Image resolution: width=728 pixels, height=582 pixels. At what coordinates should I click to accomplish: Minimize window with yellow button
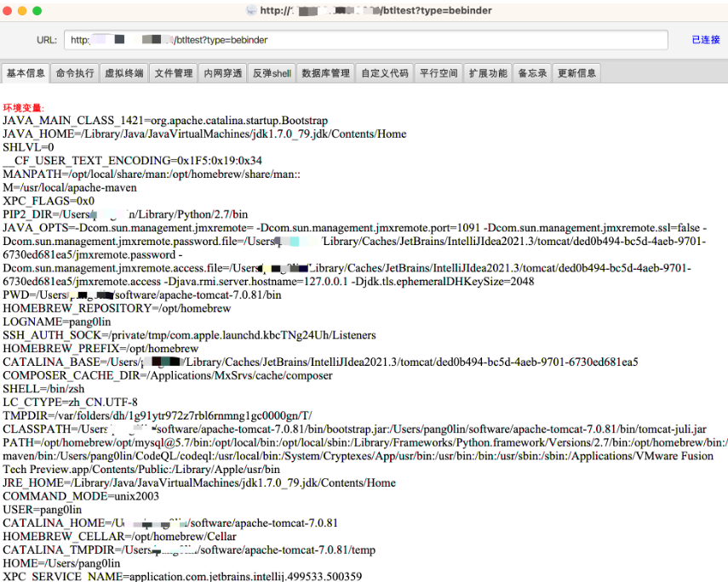click(22, 11)
